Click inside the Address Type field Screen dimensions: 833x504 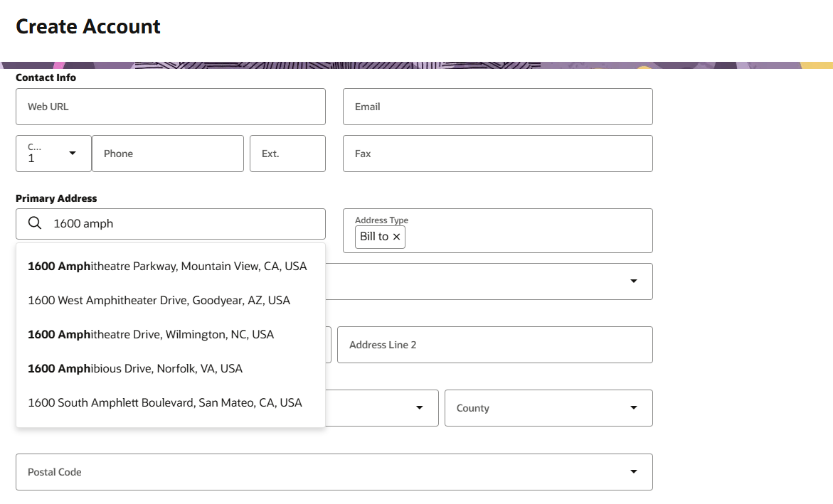[498, 230]
